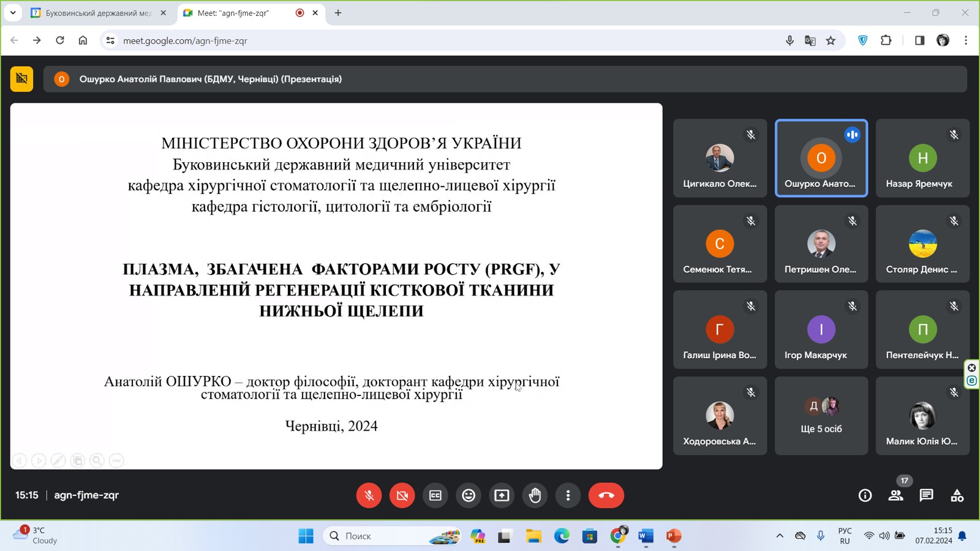Raise hand in the meeting
Viewport: 980px width, 551px height.
(535, 495)
